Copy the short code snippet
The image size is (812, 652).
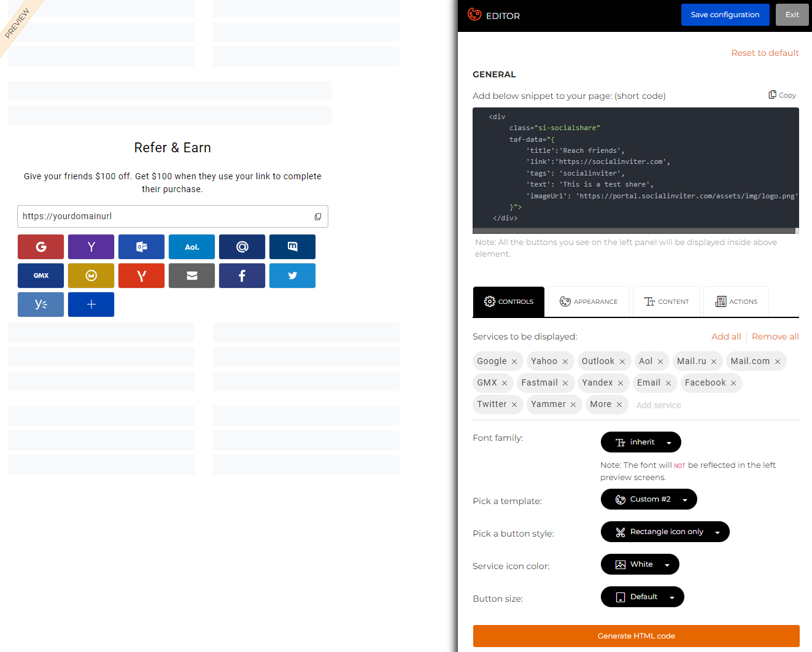click(782, 95)
